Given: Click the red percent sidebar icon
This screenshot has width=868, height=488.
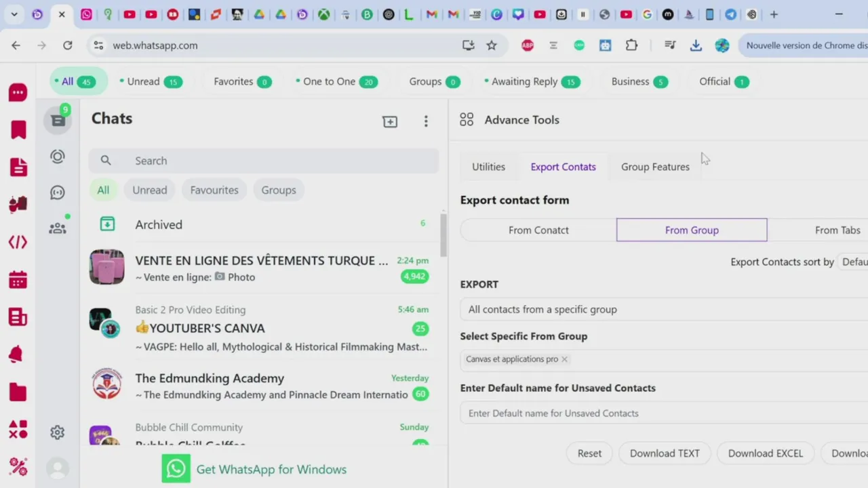Looking at the screenshot, I should 18,466.
